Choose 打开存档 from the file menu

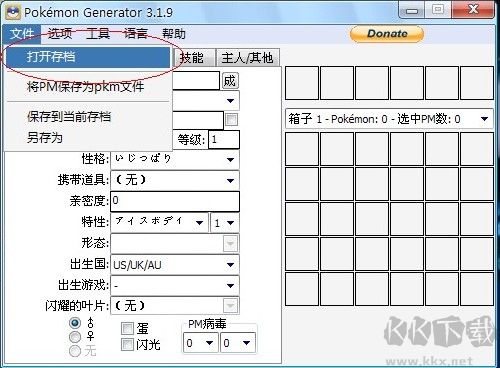point(87,57)
